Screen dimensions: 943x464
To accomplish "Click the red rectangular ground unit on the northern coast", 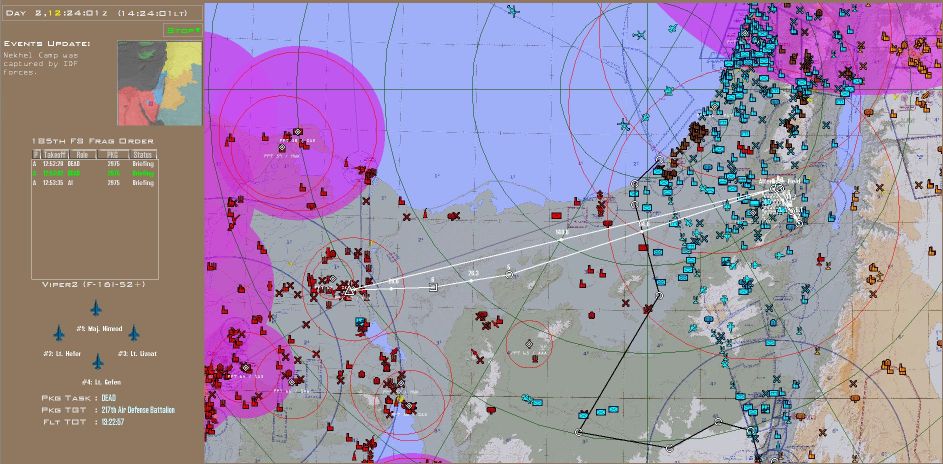I will 557,215.
